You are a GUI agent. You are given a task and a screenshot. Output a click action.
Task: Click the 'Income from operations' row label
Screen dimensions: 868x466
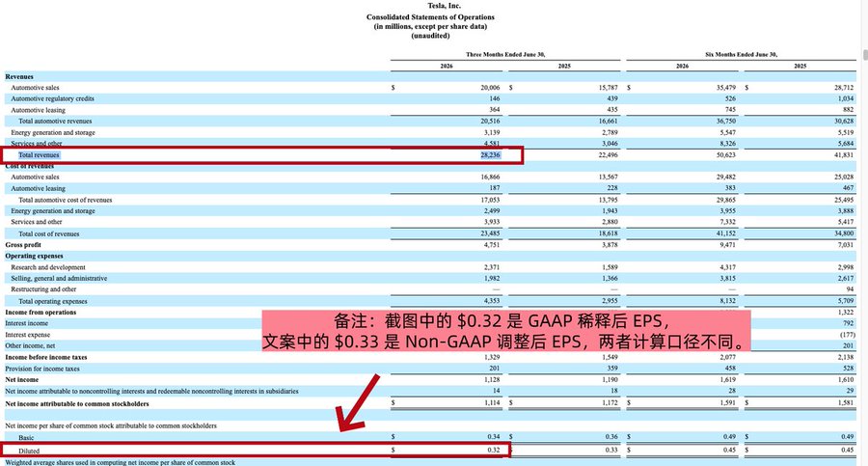[41, 313]
